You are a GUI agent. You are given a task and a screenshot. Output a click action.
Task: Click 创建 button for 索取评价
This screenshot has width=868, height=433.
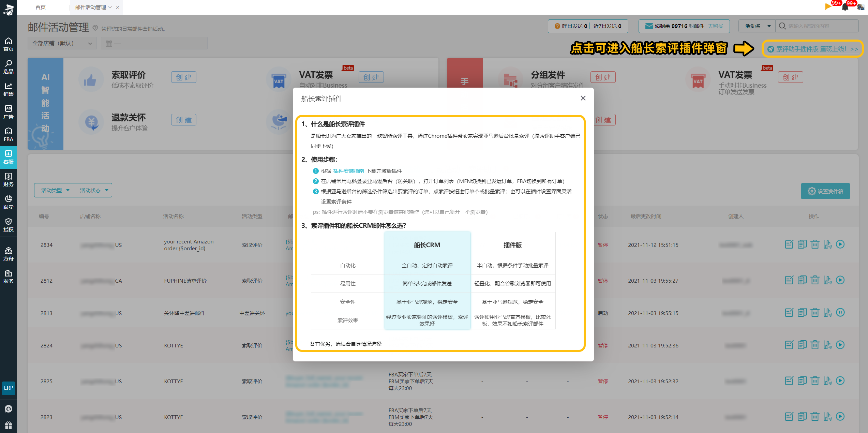(x=184, y=77)
